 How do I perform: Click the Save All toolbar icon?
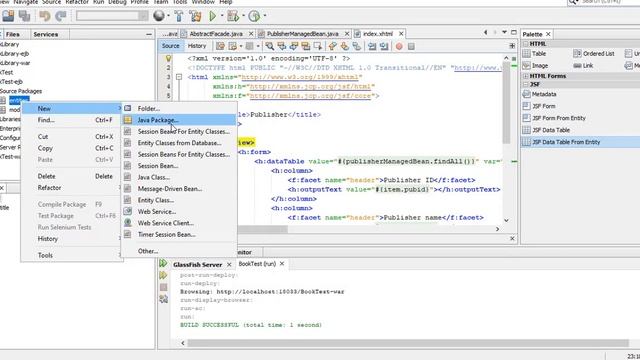pyautogui.click(x=24, y=16)
